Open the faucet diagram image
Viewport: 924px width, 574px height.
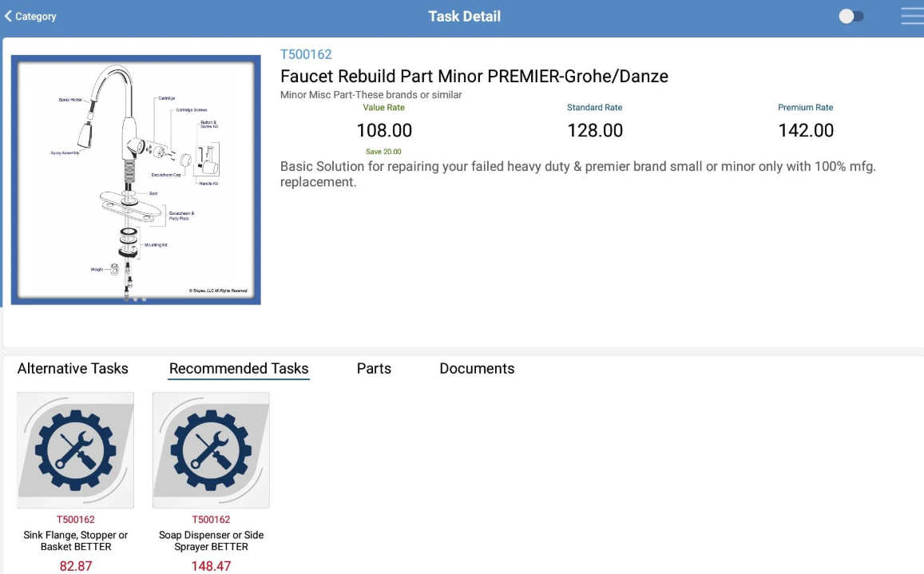point(136,180)
